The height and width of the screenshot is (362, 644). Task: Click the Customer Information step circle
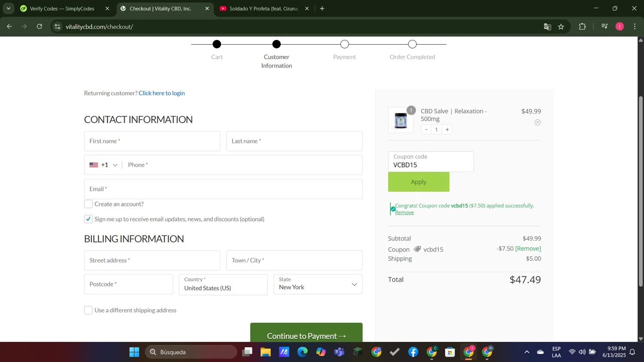(x=276, y=44)
